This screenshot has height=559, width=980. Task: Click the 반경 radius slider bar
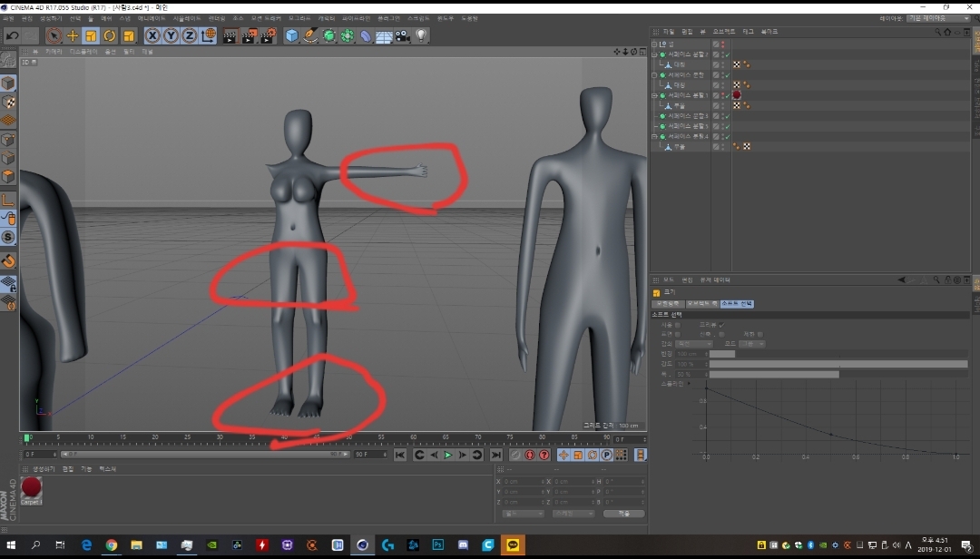click(838, 354)
